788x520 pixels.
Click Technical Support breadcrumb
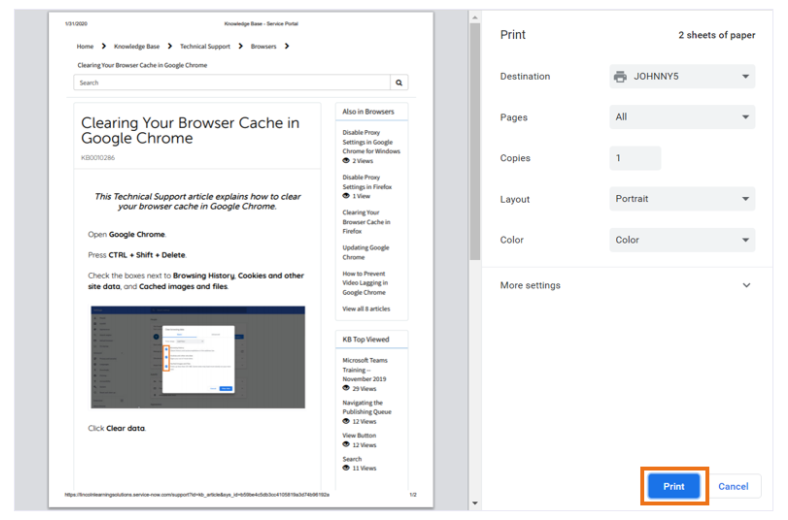tap(205, 46)
